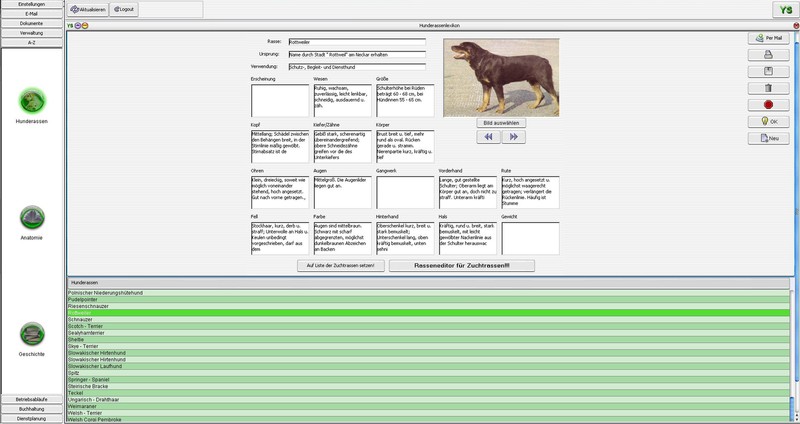Click the empty Gewicht text box
800x424 pixels.
click(x=530, y=238)
